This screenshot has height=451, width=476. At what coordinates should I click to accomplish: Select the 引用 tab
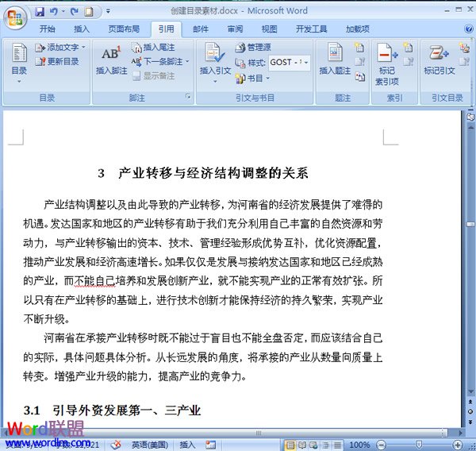click(x=167, y=29)
